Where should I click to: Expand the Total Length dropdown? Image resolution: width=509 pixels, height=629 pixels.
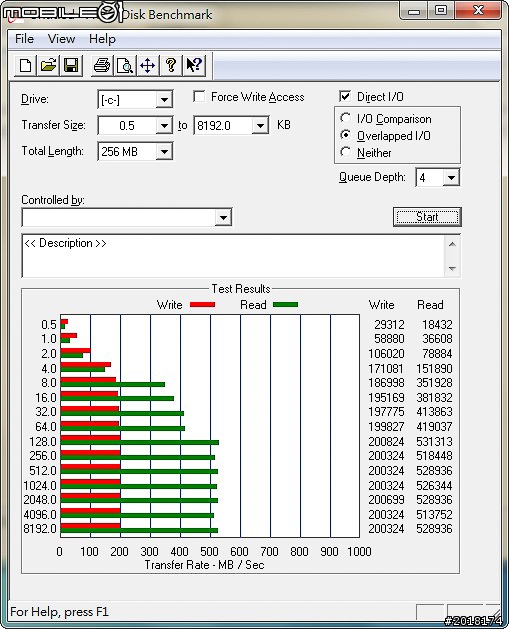(164, 152)
